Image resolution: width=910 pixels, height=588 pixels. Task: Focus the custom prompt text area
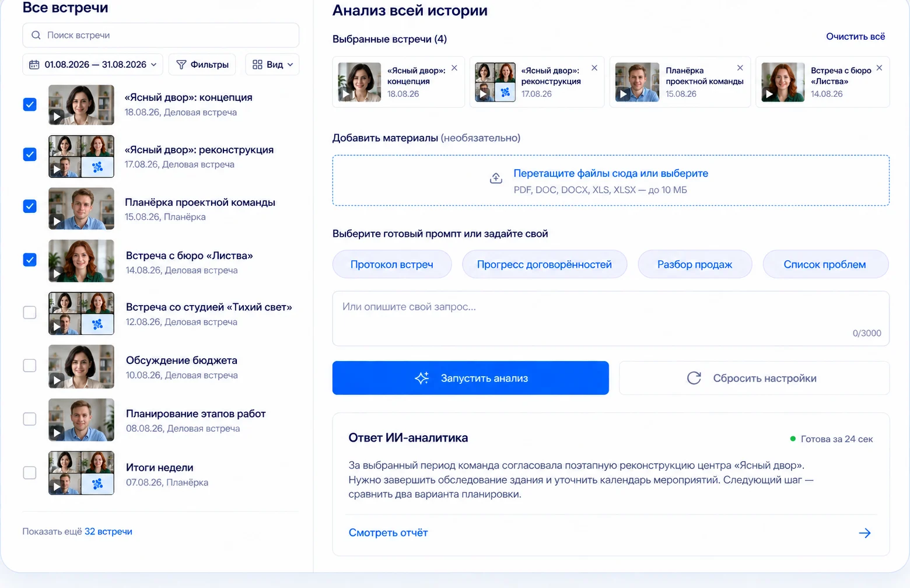pos(611,318)
